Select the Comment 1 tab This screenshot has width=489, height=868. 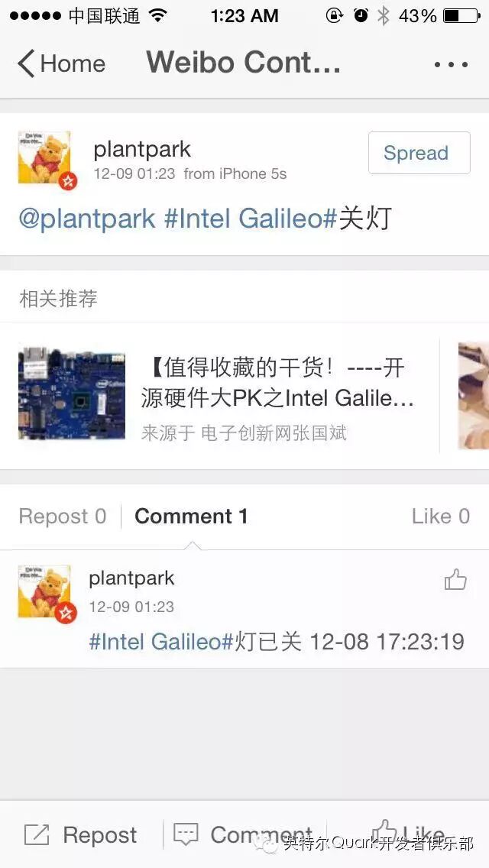[x=191, y=517]
